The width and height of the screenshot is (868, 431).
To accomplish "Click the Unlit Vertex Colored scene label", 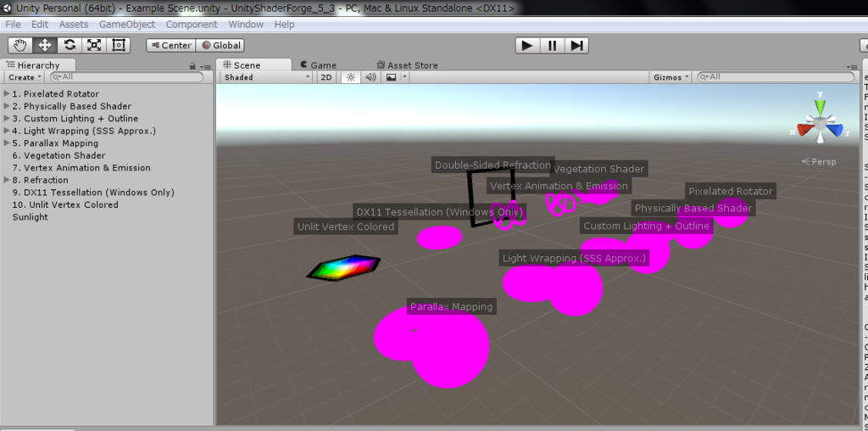I will (346, 227).
